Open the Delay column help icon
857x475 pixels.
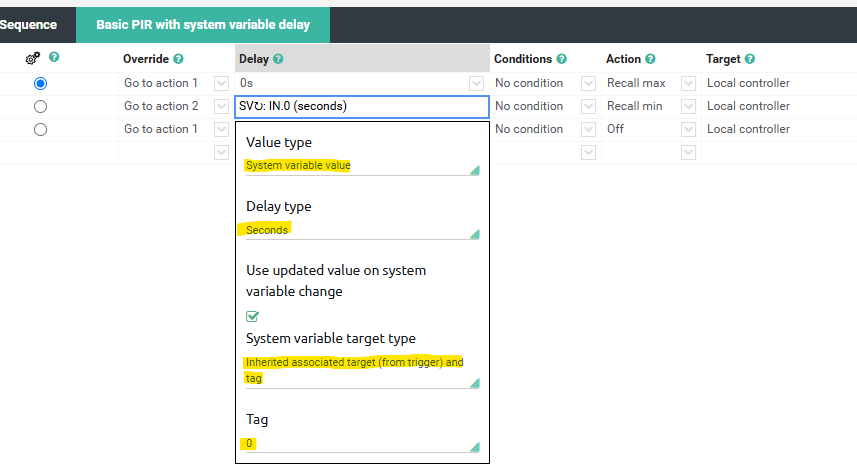click(x=278, y=59)
